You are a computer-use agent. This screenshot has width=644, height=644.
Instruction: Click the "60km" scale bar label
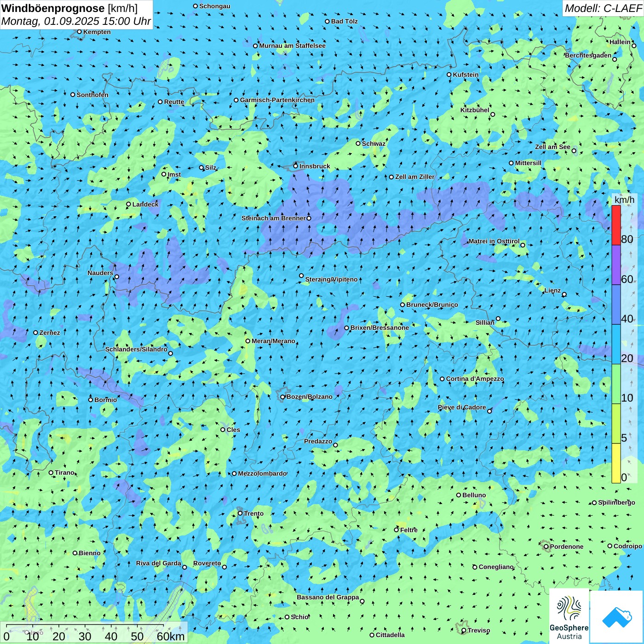(x=171, y=636)
